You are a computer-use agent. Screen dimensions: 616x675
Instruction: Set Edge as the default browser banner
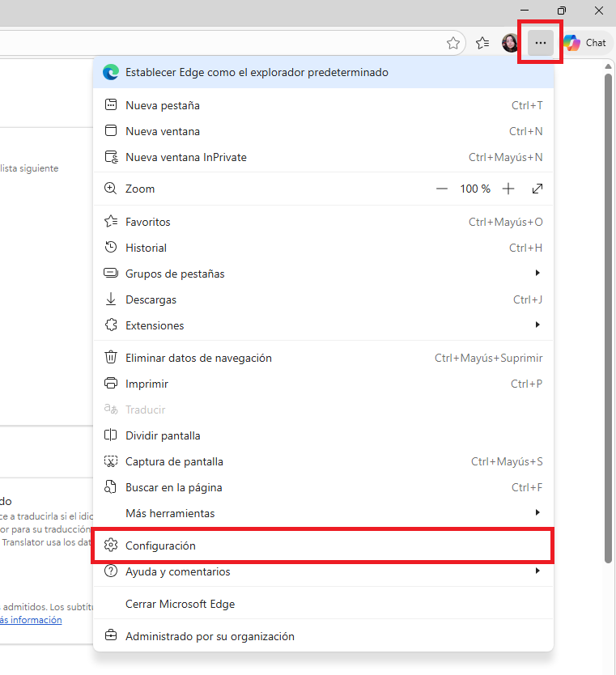coord(323,72)
